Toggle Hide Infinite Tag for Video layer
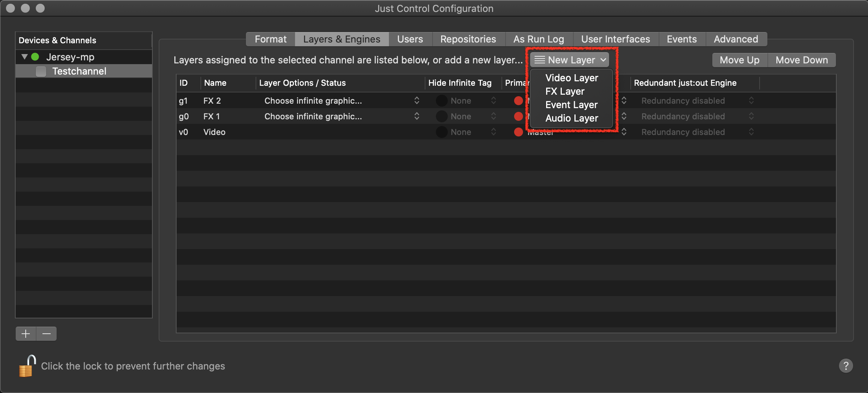This screenshot has height=393, width=868. click(441, 132)
